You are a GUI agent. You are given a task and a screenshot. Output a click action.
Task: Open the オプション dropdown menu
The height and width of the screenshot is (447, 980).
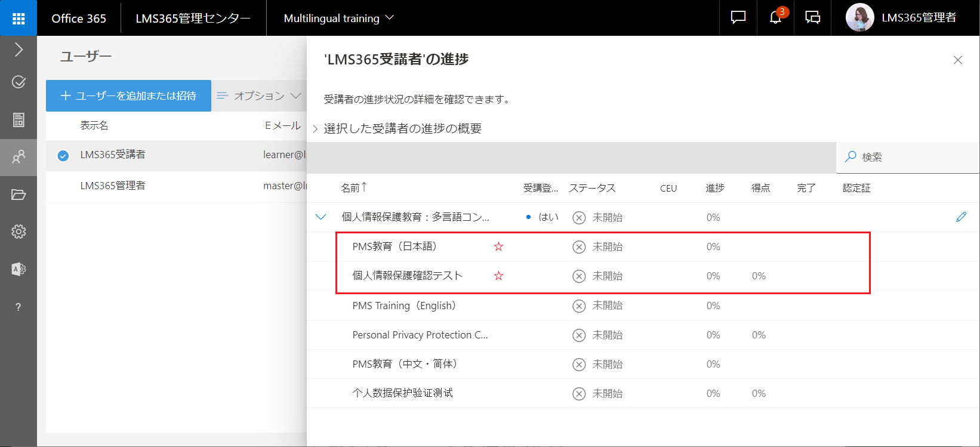259,95
